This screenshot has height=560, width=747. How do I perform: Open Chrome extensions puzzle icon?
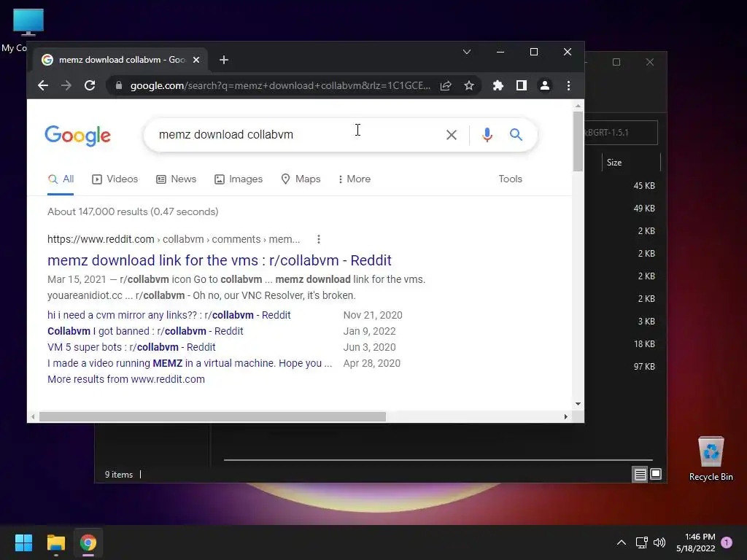tap(498, 86)
